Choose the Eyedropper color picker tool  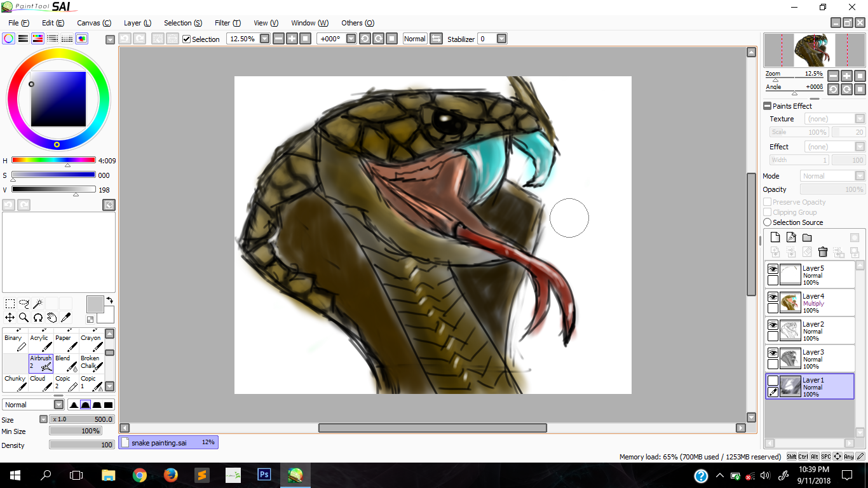[65, 318]
